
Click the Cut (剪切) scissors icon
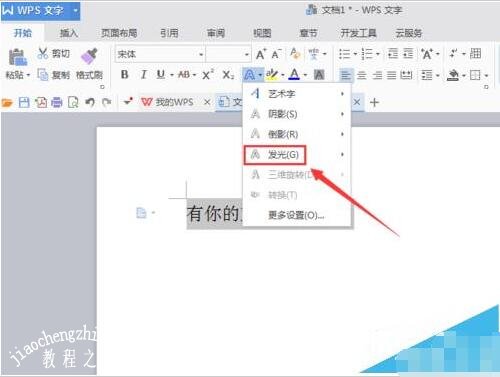pos(43,53)
